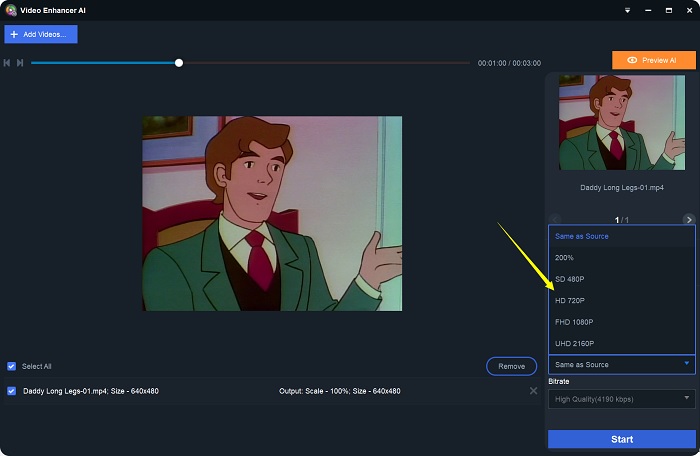This screenshot has height=456, width=700.
Task: Click the Remove button
Action: tap(511, 366)
